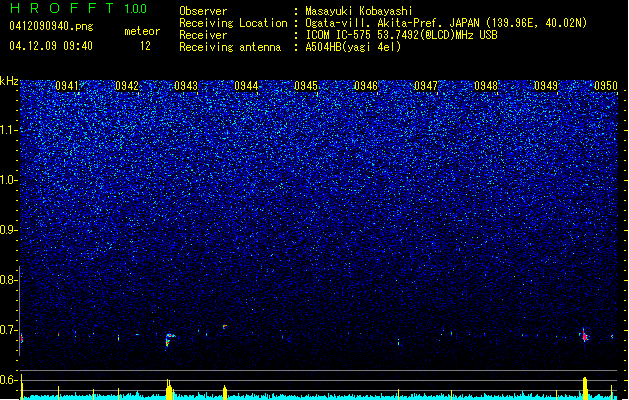Click the 0.6 kHz axis tick label
Image resolution: width=629 pixels, height=400 pixels.
[7, 380]
